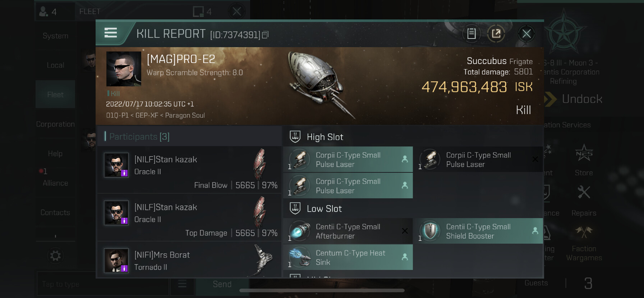Open the kill report clipboard notes icon
This screenshot has height=298, width=644.
tap(471, 34)
